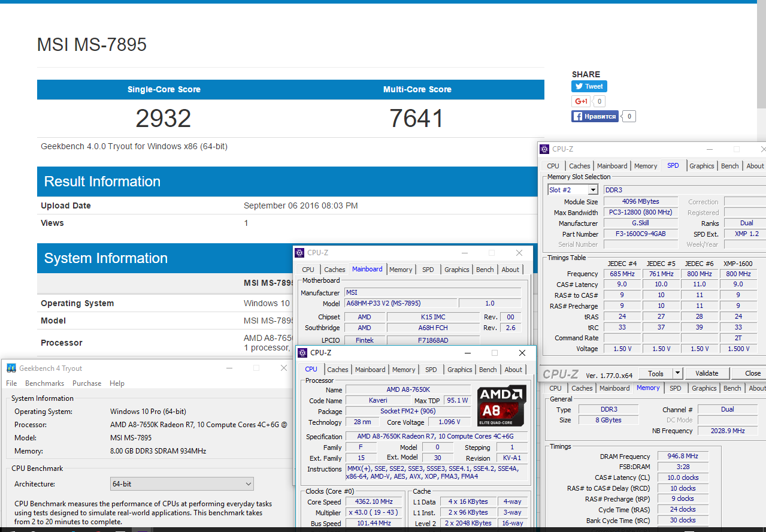Click the Part Number field F3-1600C9-4GAB
The width and height of the screenshot is (766, 532).
(x=640, y=234)
